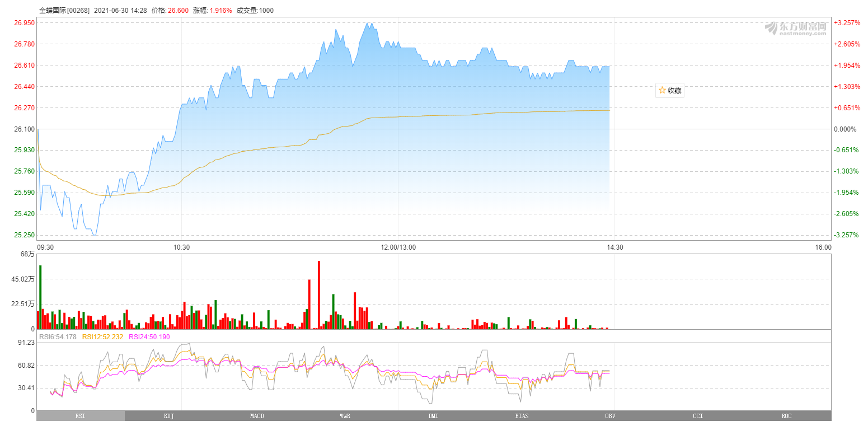Click the 22.51万 volume axis label

pyautogui.click(x=24, y=304)
